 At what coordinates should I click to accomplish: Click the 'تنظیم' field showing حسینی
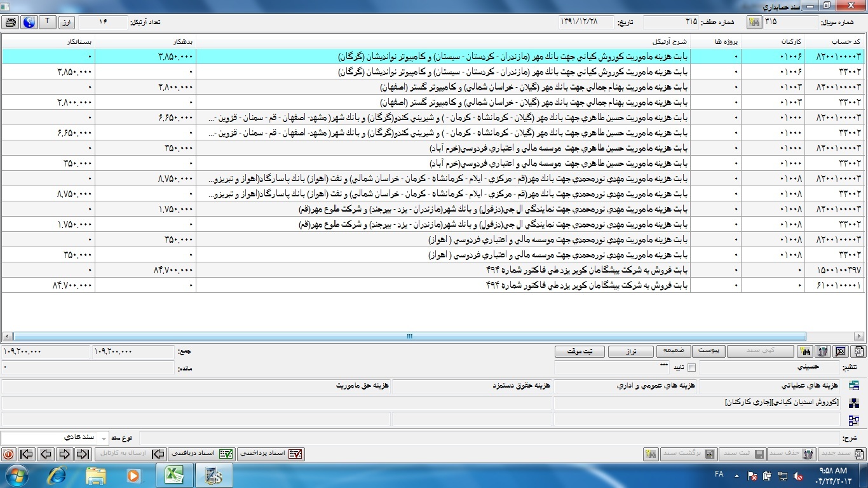(770, 367)
